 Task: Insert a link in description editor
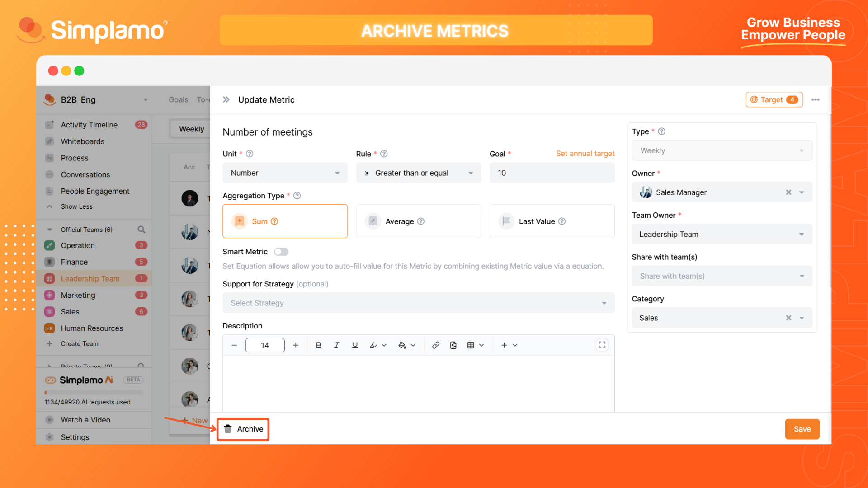click(x=435, y=345)
